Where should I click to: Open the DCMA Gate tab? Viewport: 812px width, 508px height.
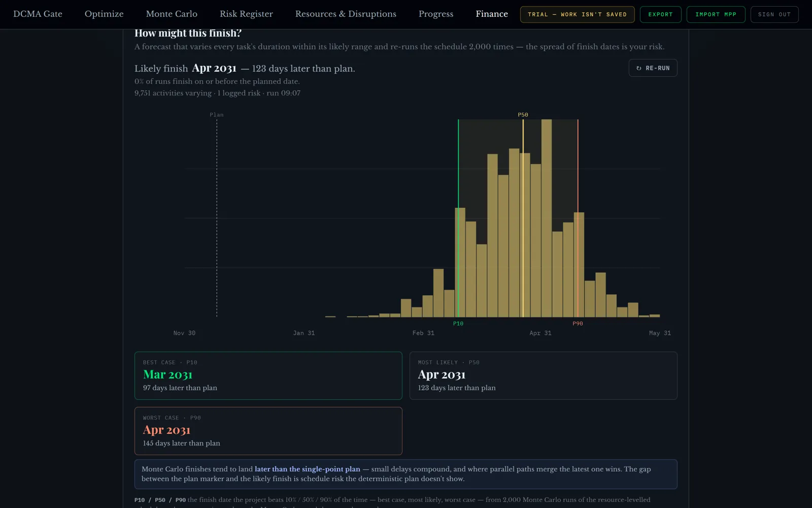(38, 14)
